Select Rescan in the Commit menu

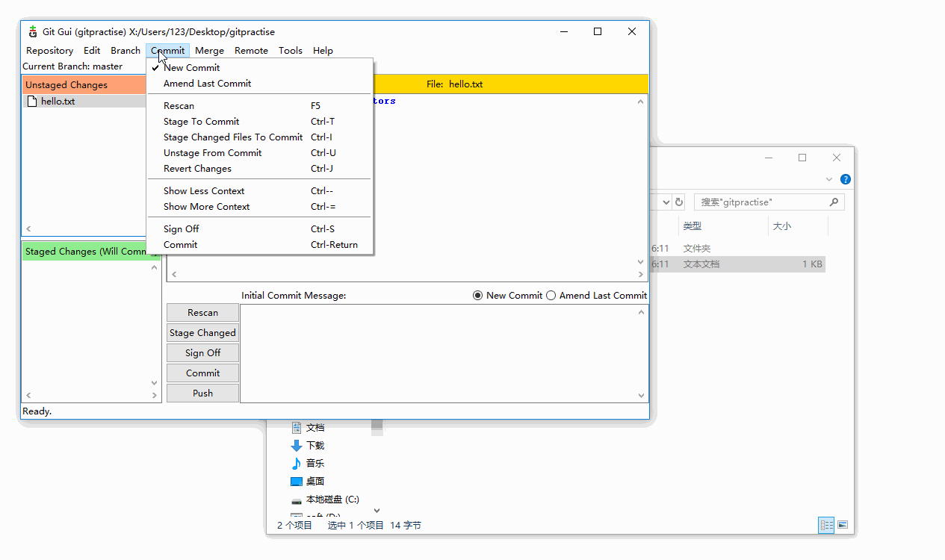(260, 106)
